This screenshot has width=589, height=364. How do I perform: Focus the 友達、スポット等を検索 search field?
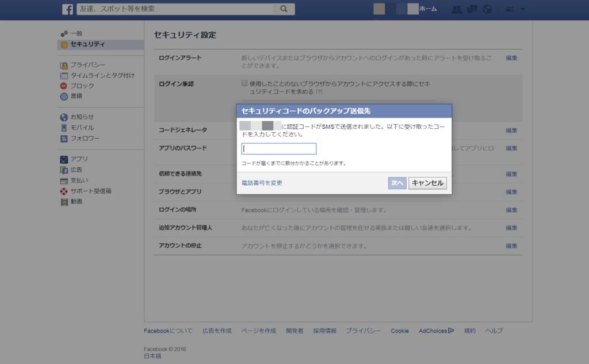[175, 9]
